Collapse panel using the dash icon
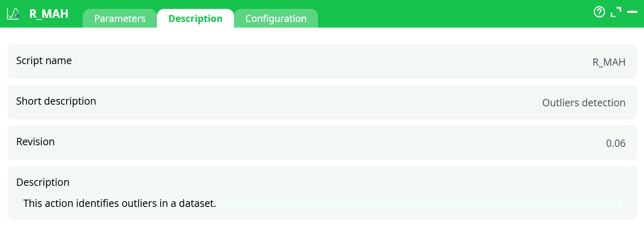644x228 pixels. (x=632, y=12)
